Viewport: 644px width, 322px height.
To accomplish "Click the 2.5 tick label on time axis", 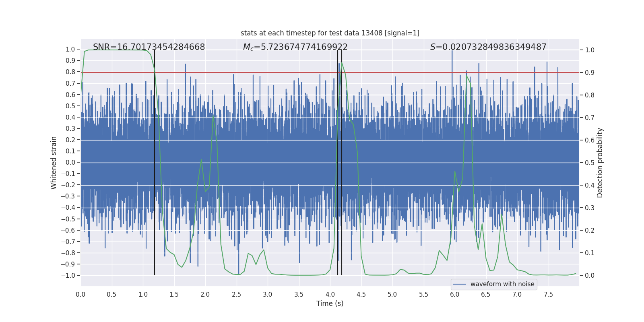I will coord(237,294).
